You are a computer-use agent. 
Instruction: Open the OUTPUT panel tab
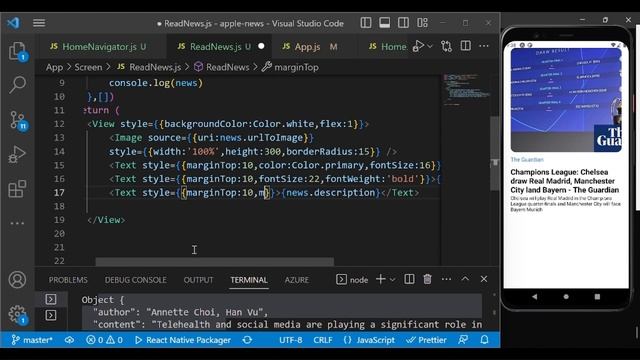pos(198,280)
